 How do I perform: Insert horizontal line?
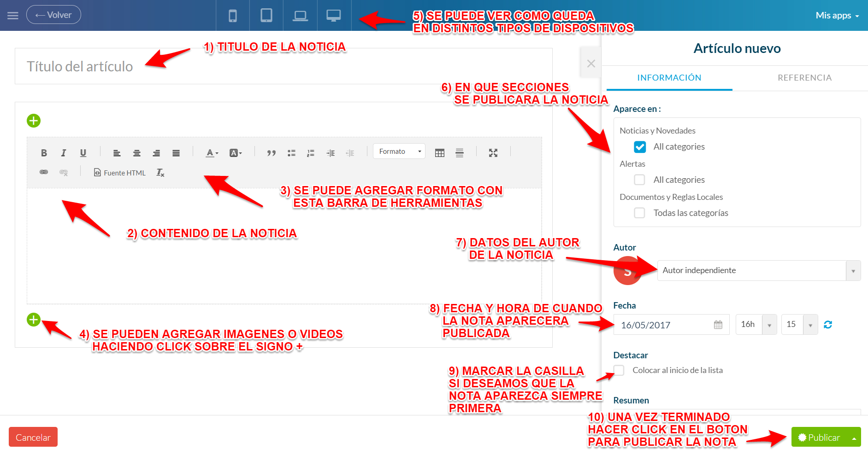[460, 153]
